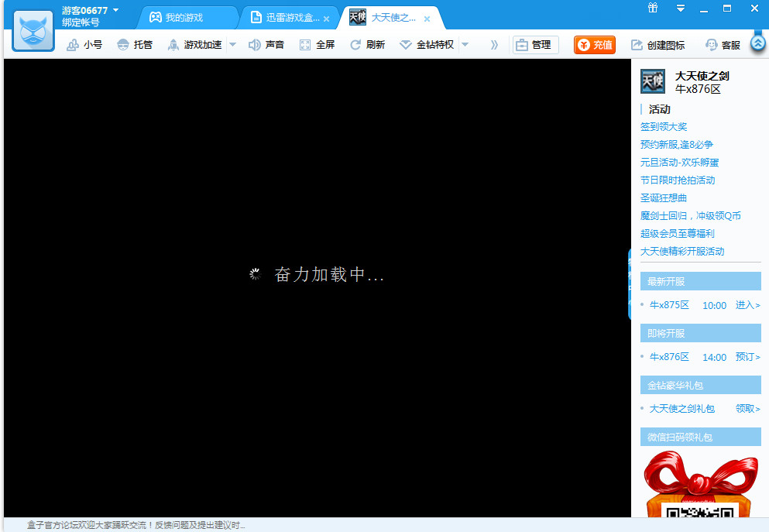Click the 金钻豪华礼包 section header
This screenshot has width=769, height=532.
coord(700,386)
